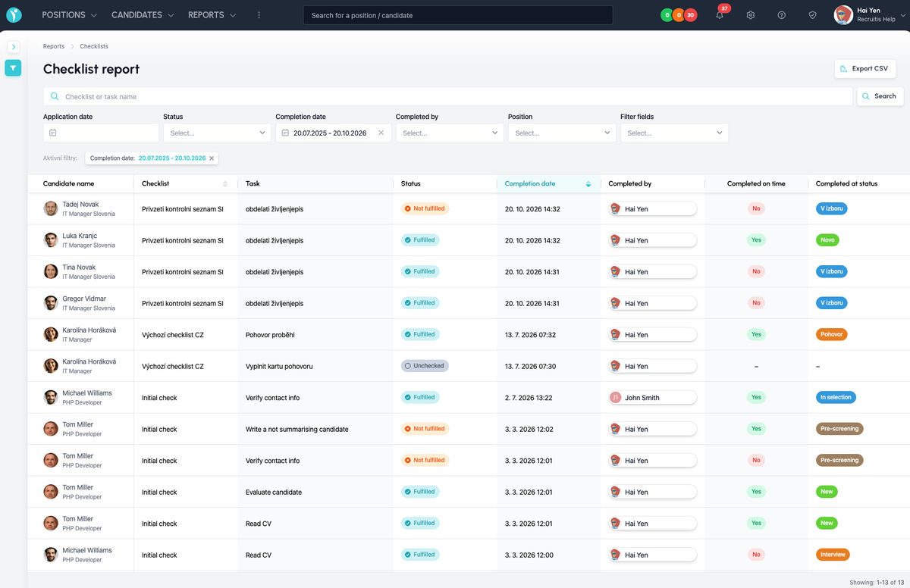Open the REPORTS menu
This screenshot has height=588, width=910.
tap(212, 15)
